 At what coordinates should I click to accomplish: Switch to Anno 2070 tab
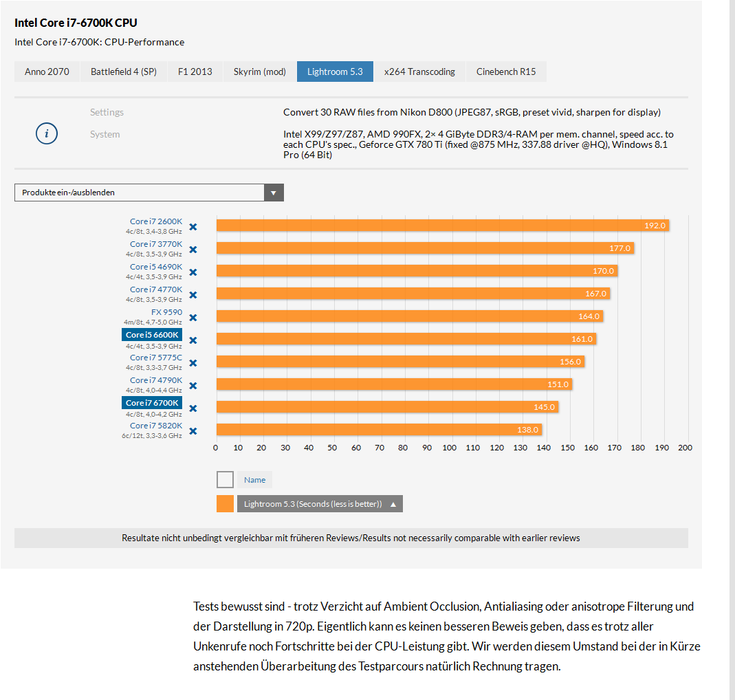47,72
